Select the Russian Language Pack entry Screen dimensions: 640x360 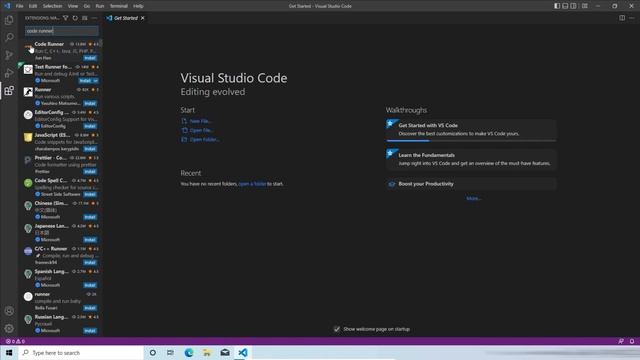coord(60,324)
